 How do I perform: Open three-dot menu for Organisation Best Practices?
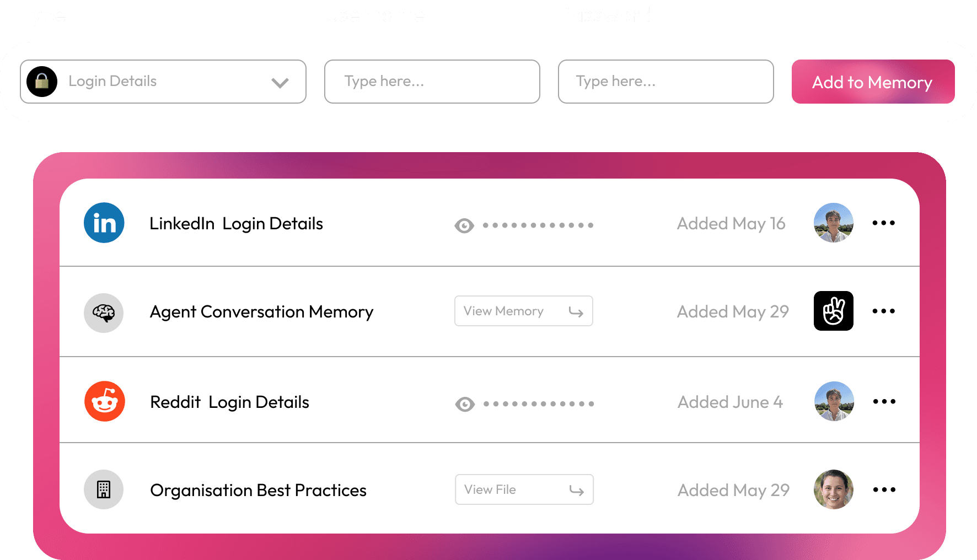[884, 490]
